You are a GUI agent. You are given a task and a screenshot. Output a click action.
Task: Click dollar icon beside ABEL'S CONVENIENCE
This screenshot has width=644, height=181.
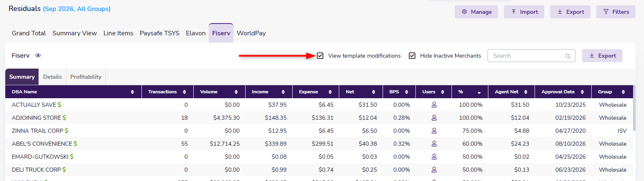point(75,144)
